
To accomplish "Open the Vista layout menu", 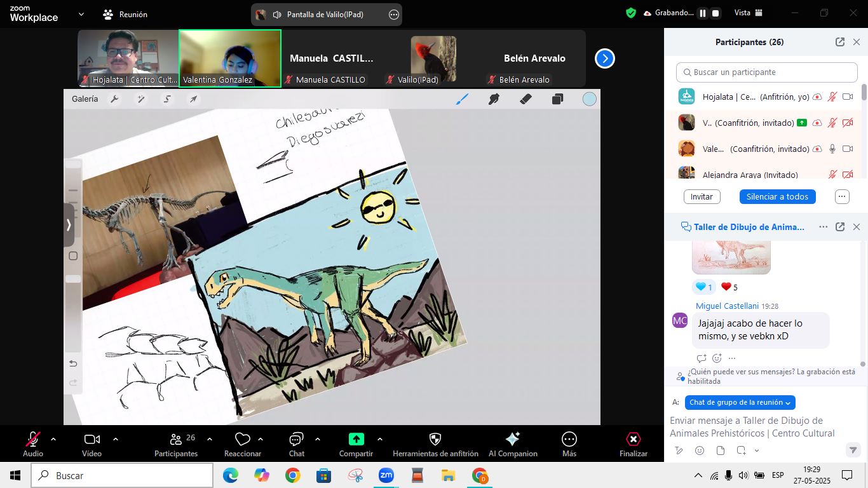I will pyautogui.click(x=749, y=13).
